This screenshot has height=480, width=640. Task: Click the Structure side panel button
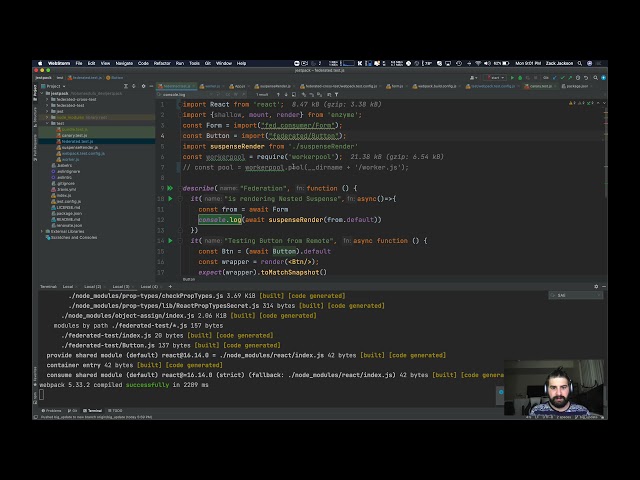[35, 118]
